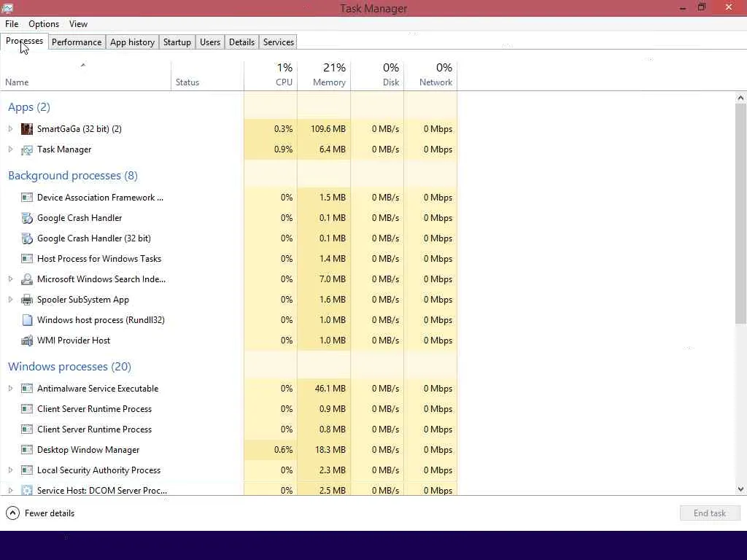The width and height of the screenshot is (747, 560).
Task: Click the 109.6 MB memory value
Action: pyautogui.click(x=328, y=129)
